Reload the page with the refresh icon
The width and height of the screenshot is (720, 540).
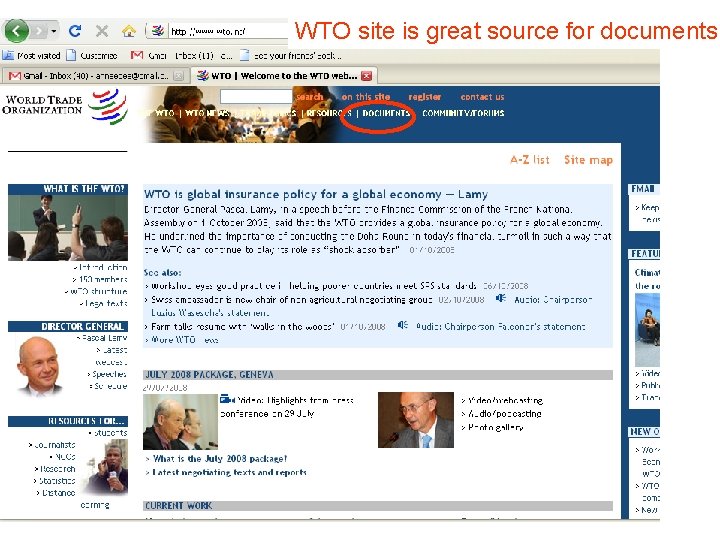click(75, 31)
